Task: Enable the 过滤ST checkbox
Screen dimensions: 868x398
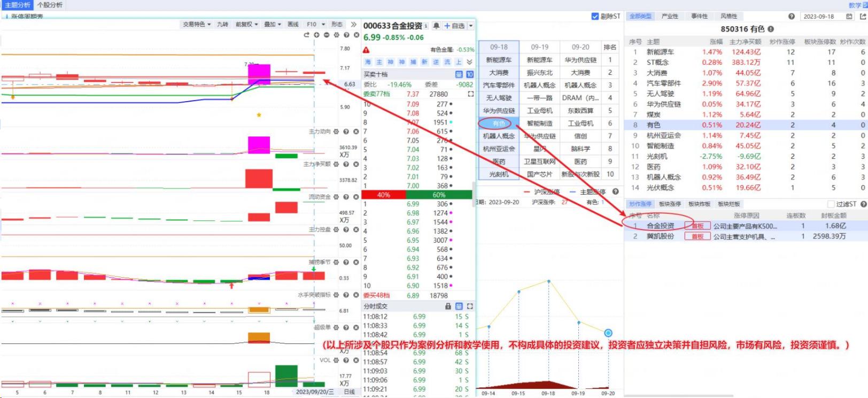Action: pos(831,204)
